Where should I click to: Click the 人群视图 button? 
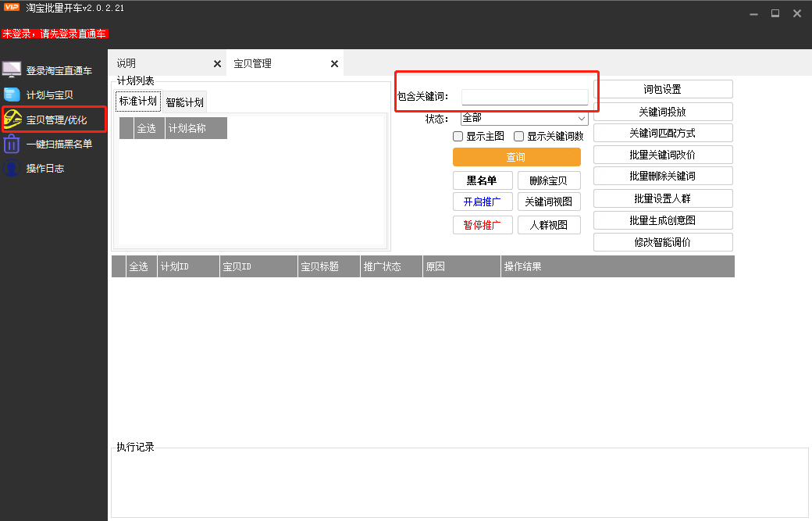pos(548,225)
